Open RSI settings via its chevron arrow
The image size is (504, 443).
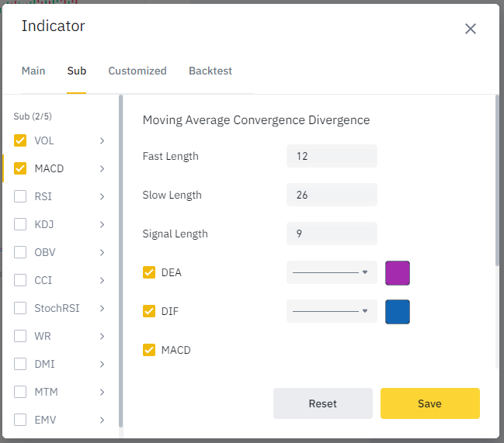(x=103, y=196)
